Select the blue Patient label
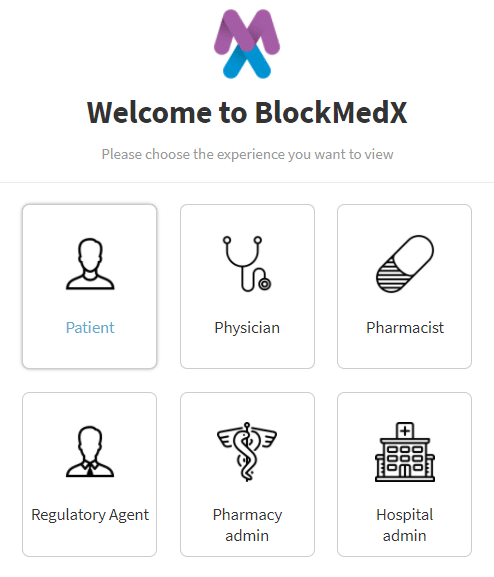This screenshot has height=577, width=494. click(x=90, y=328)
